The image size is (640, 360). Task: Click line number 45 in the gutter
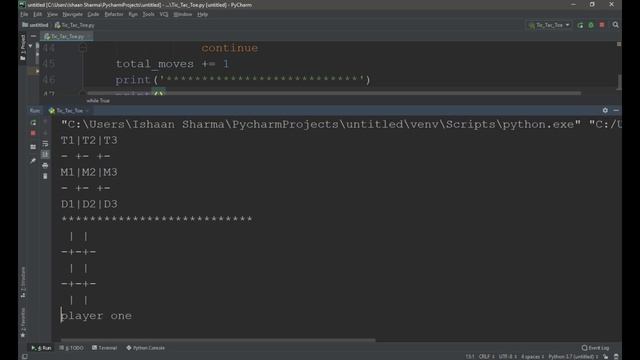pyautogui.click(x=49, y=64)
